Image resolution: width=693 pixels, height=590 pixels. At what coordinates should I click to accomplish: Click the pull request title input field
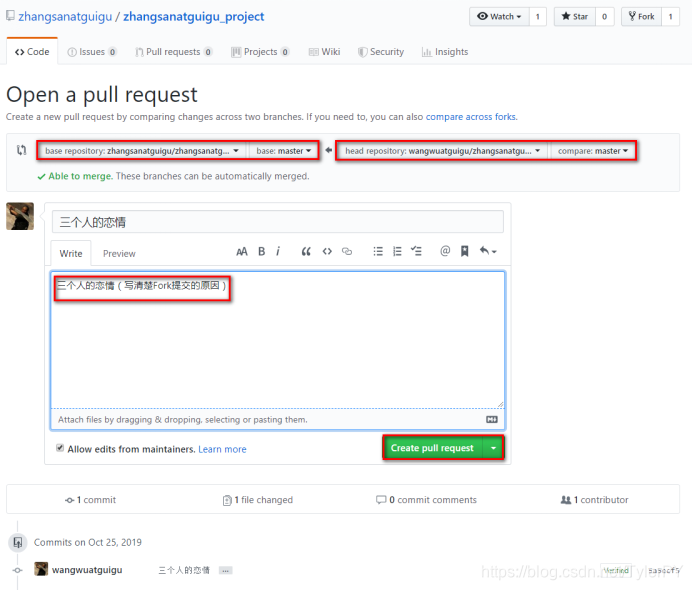click(x=278, y=222)
